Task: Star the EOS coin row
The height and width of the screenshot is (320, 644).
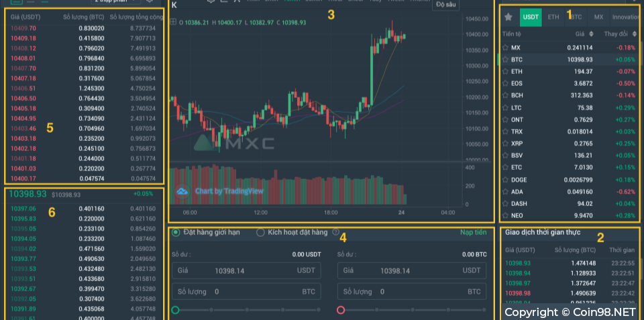Action: coord(505,83)
